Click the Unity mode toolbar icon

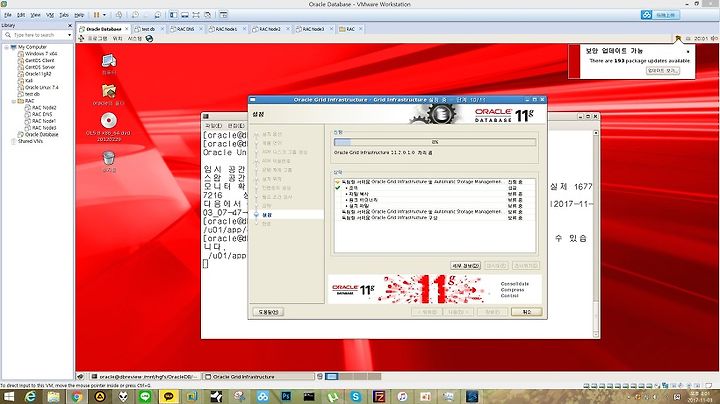pyautogui.click(x=208, y=15)
